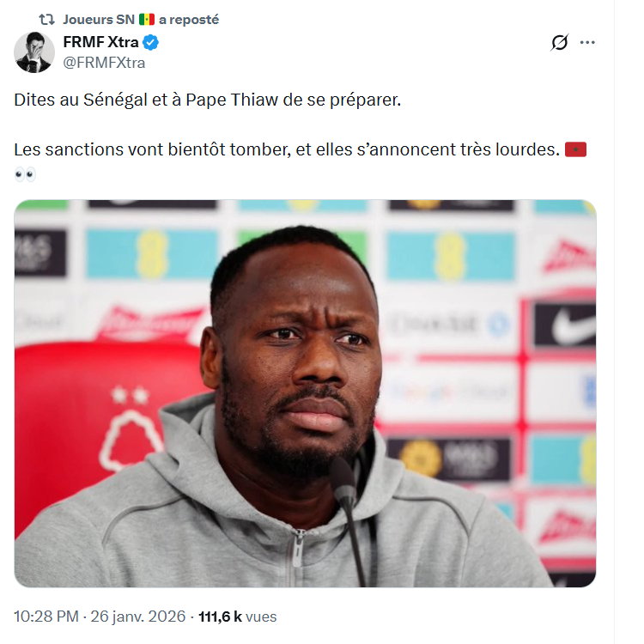Click the repost arrows icon above the tweet
The height and width of the screenshot is (644, 644).
click(49, 19)
